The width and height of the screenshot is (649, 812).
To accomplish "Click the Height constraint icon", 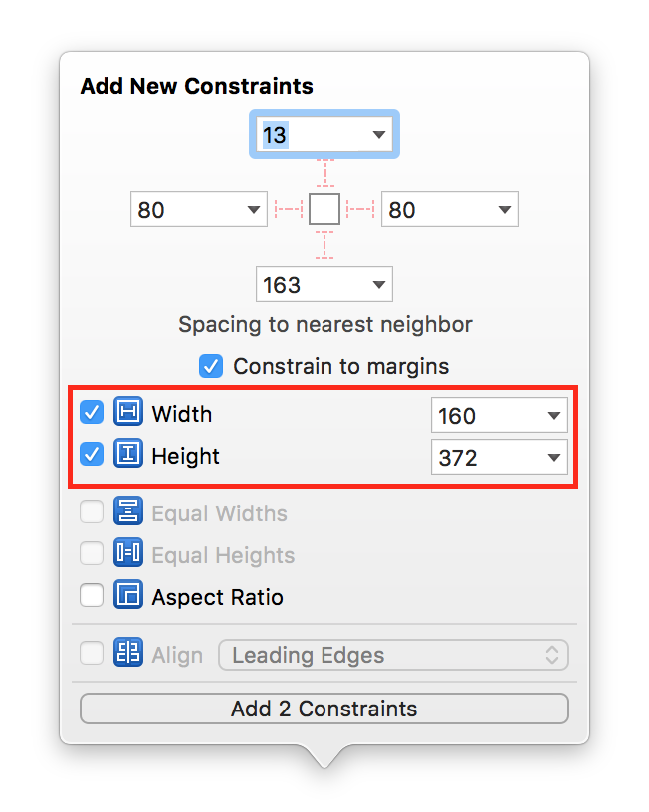I will click(x=128, y=454).
